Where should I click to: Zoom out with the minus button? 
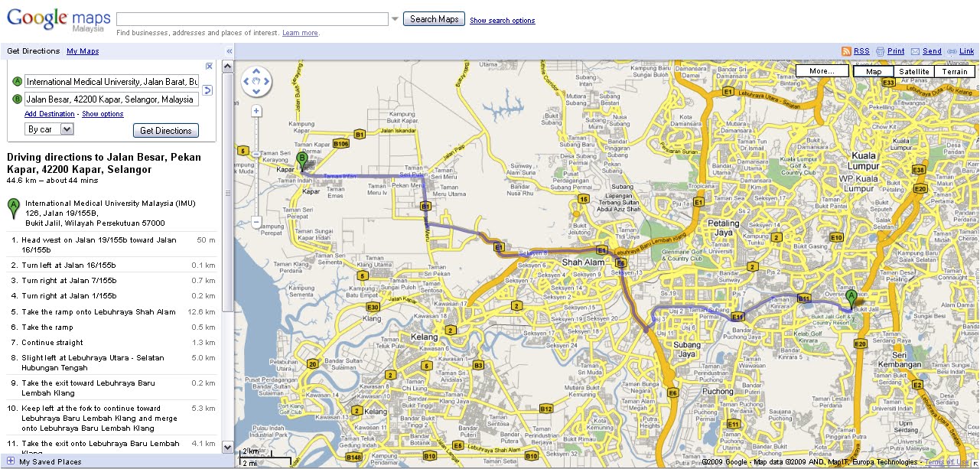point(257,223)
